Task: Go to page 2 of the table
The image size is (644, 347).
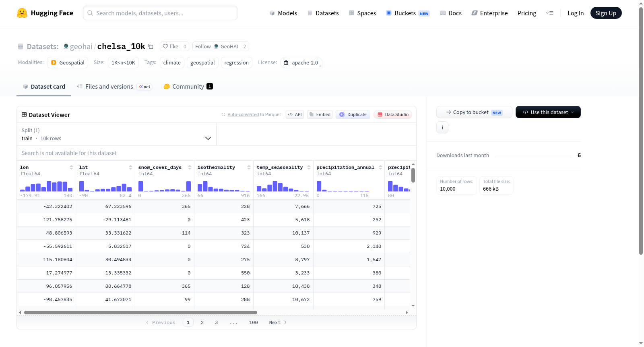Action: [202, 322]
